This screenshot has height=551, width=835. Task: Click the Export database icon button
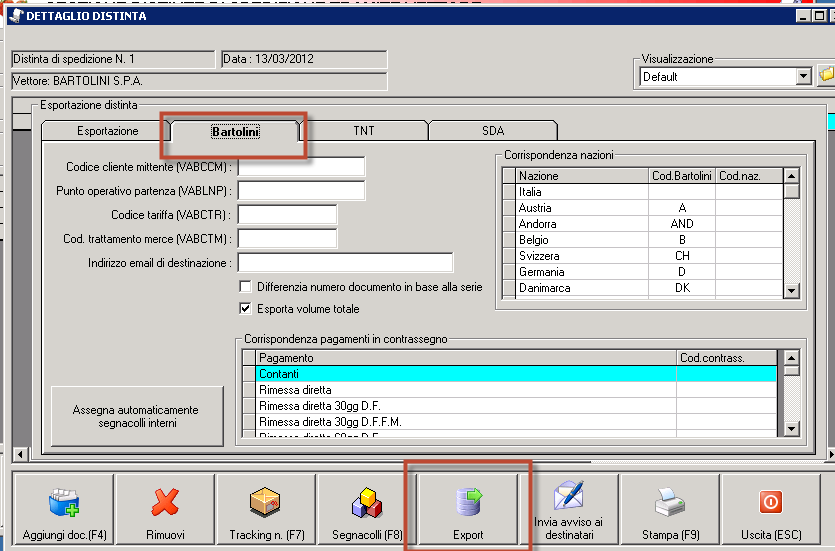[x=468, y=508]
